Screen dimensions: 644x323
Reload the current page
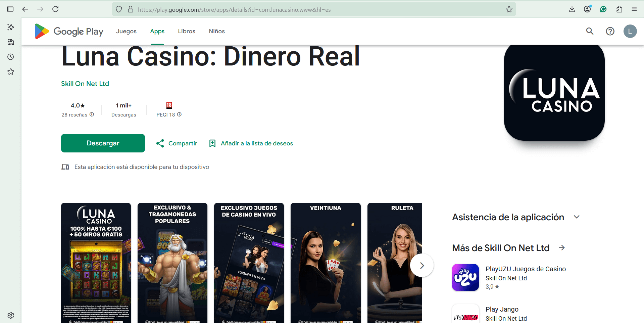(x=55, y=9)
